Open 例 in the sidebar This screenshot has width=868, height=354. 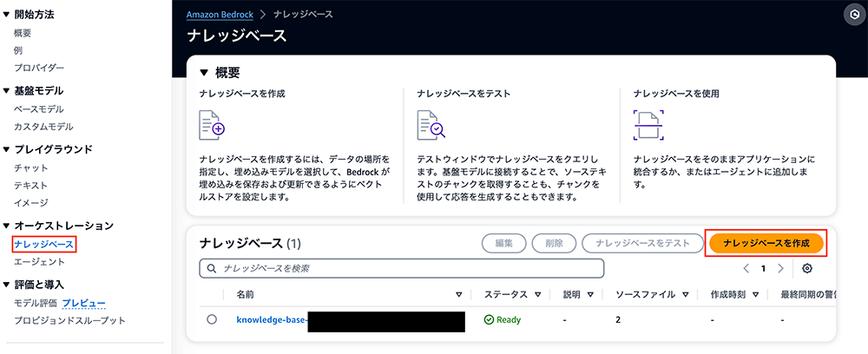(x=18, y=50)
